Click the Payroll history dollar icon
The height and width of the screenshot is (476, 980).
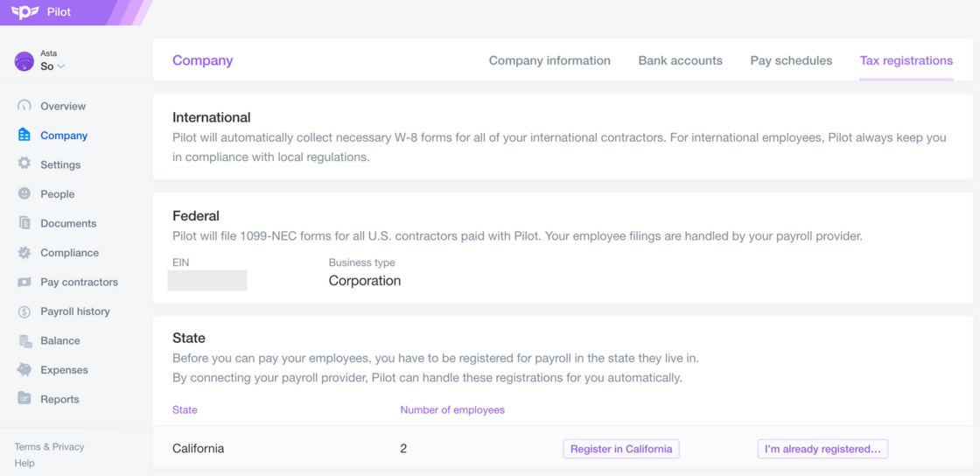coord(24,311)
